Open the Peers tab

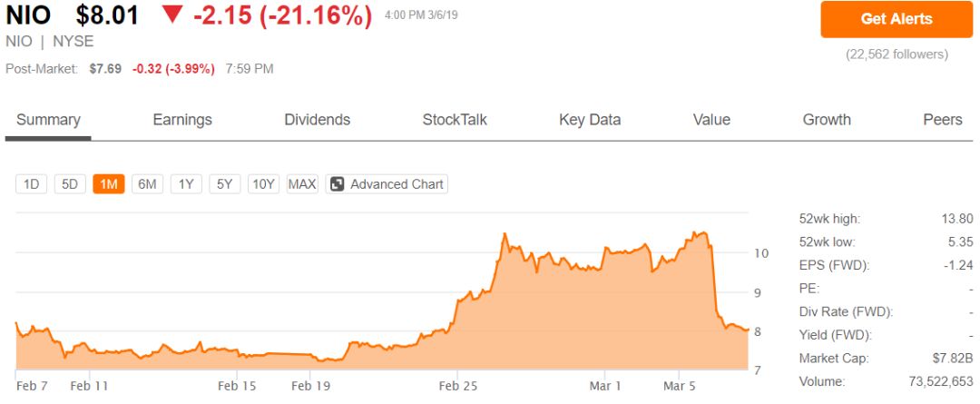[943, 120]
